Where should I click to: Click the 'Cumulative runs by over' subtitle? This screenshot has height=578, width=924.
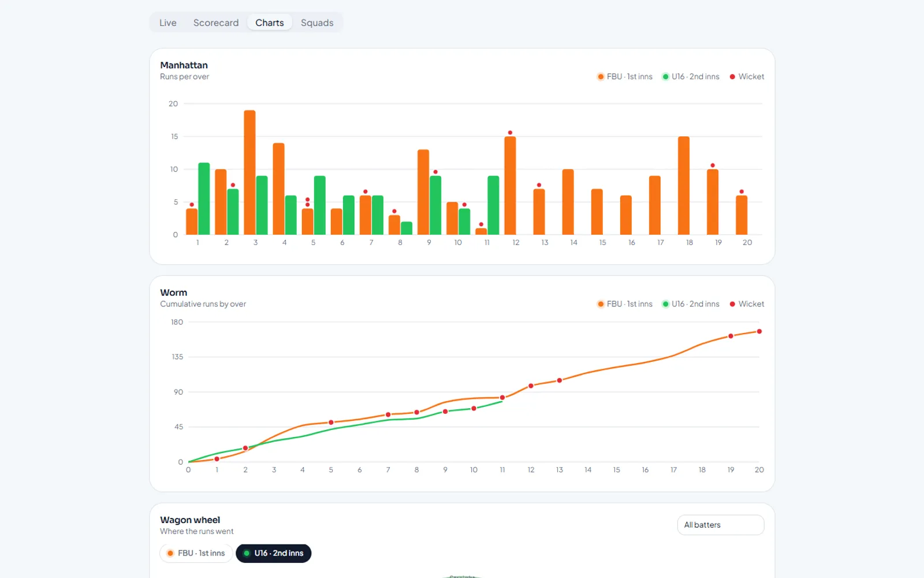[203, 304]
